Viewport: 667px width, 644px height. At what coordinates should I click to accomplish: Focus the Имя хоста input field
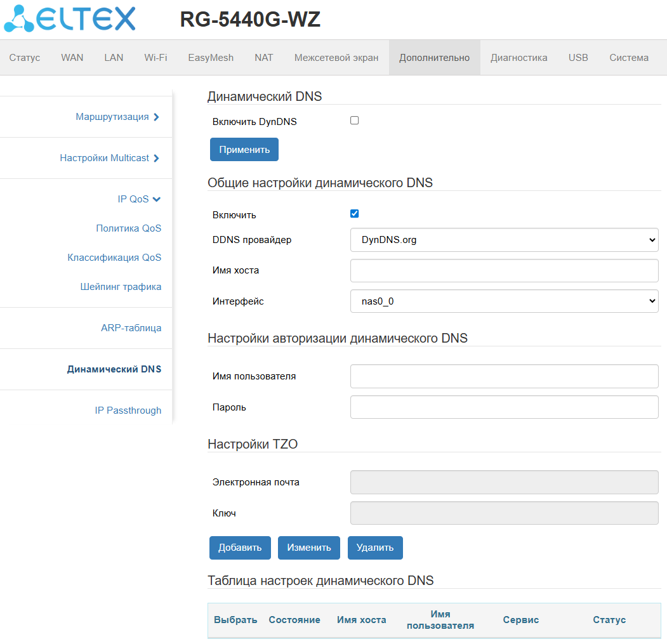click(x=504, y=270)
